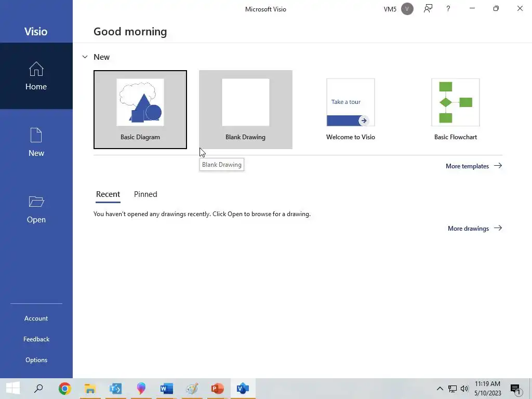Close the Microsoft Visio window
Screen dimensions: 532x399
click(520, 8)
